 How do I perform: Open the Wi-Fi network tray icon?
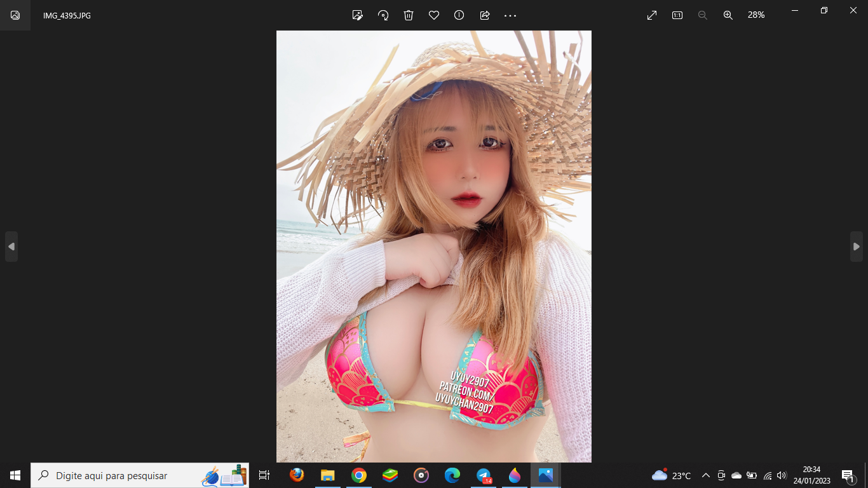(x=768, y=475)
